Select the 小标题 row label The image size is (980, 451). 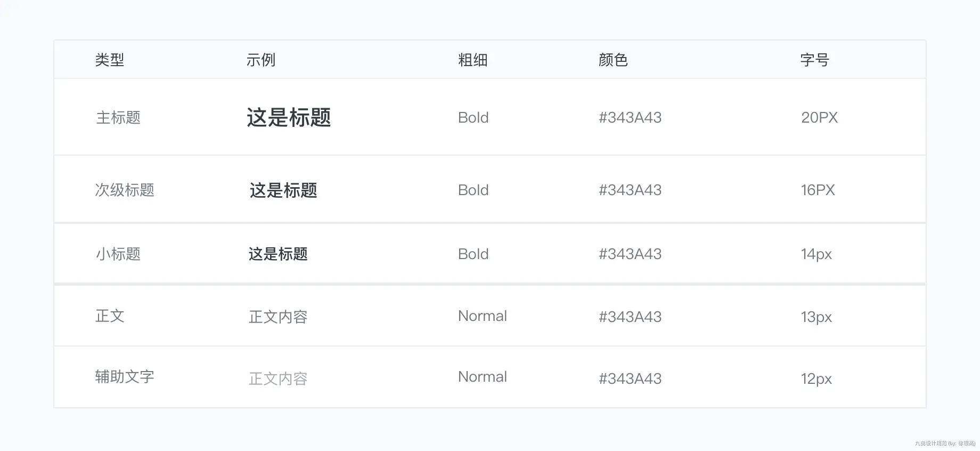tap(118, 254)
